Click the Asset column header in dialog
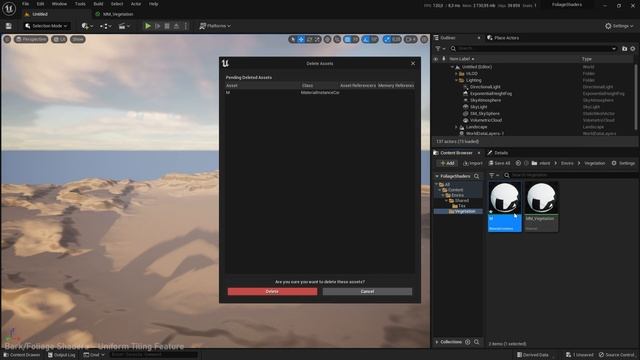640x360 pixels. [x=262, y=85]
